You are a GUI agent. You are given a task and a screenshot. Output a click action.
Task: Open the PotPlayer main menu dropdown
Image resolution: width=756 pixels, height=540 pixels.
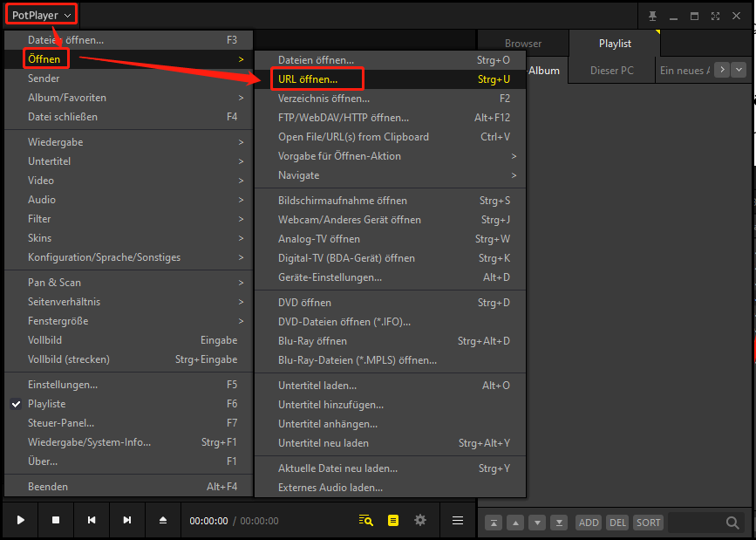[42, 16]
